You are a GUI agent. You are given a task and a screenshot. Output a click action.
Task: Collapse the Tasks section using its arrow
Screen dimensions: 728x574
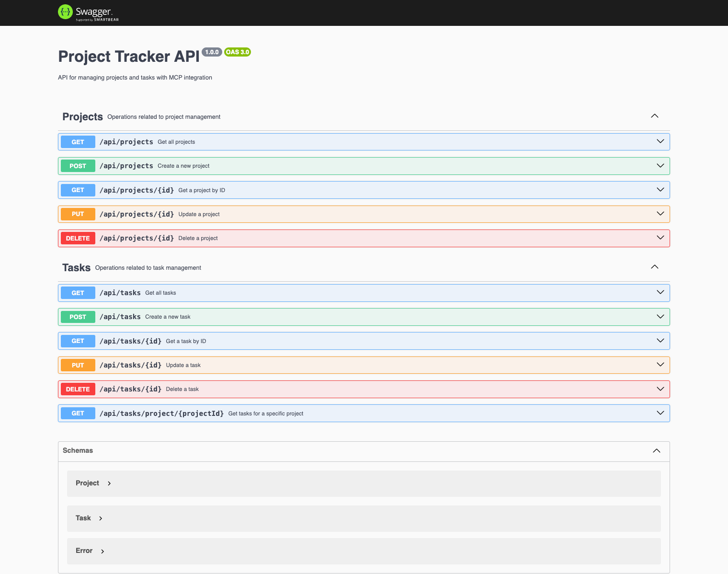654,267
